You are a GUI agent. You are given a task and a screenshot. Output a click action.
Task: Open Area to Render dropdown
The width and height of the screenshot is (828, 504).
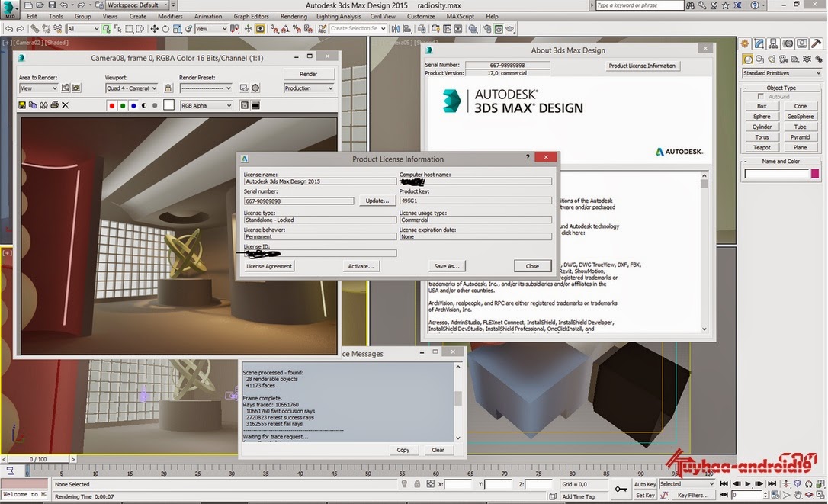pos(38,88)
